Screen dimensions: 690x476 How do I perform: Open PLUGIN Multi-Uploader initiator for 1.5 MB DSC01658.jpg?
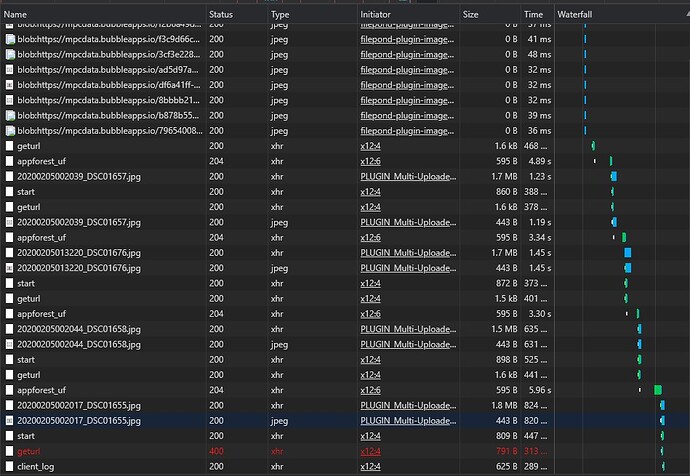408,329
